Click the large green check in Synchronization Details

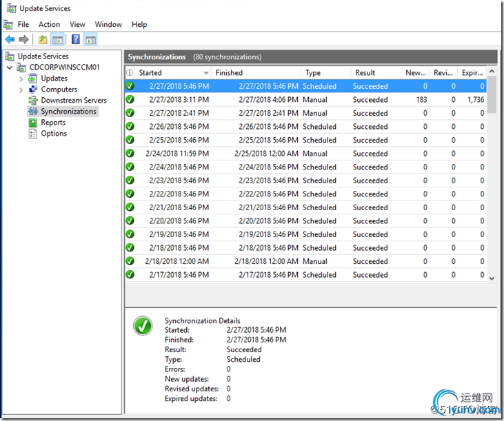tap(143, 326)
